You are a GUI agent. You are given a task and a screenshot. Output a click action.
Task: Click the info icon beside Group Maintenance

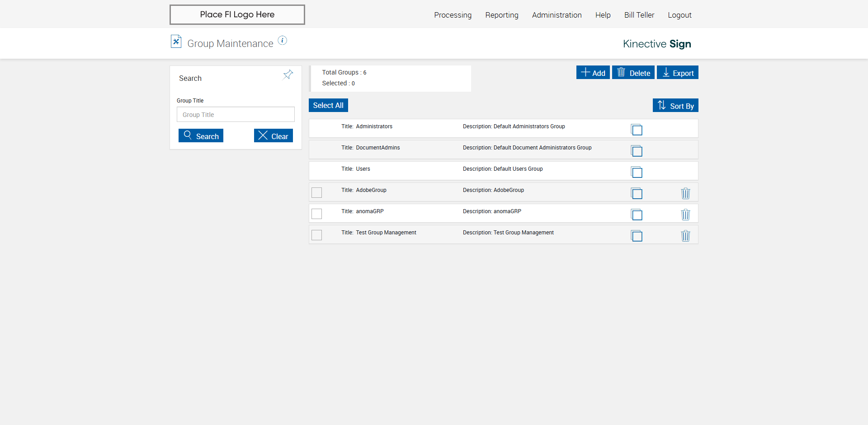coord(282,41)
